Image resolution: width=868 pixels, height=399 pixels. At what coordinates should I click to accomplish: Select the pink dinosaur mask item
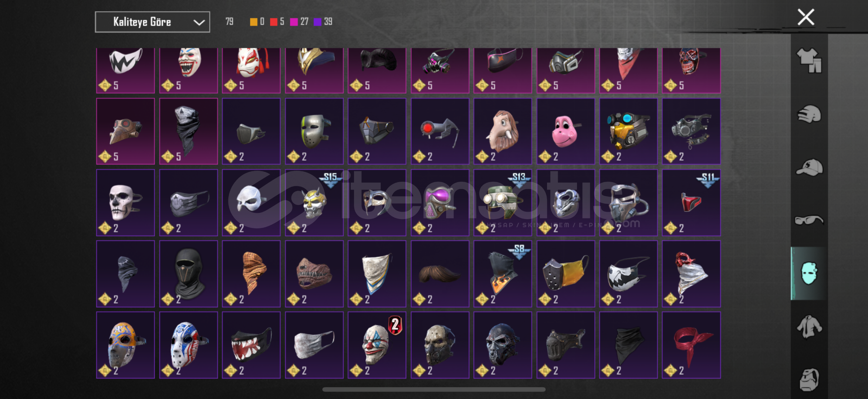(x=565, y=131)
